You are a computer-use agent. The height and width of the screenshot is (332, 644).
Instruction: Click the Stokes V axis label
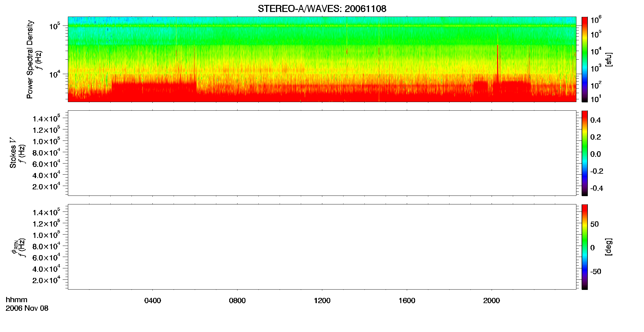click(x=13, y=153)
